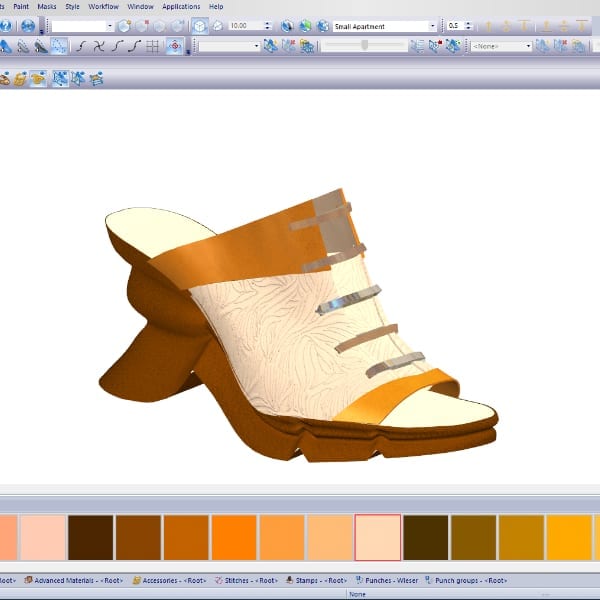Image resolution: width=600 pixels, height=600 pixels.
Task: Open the empty dropdown in top toolbar
Action: (x=109, y=25)
